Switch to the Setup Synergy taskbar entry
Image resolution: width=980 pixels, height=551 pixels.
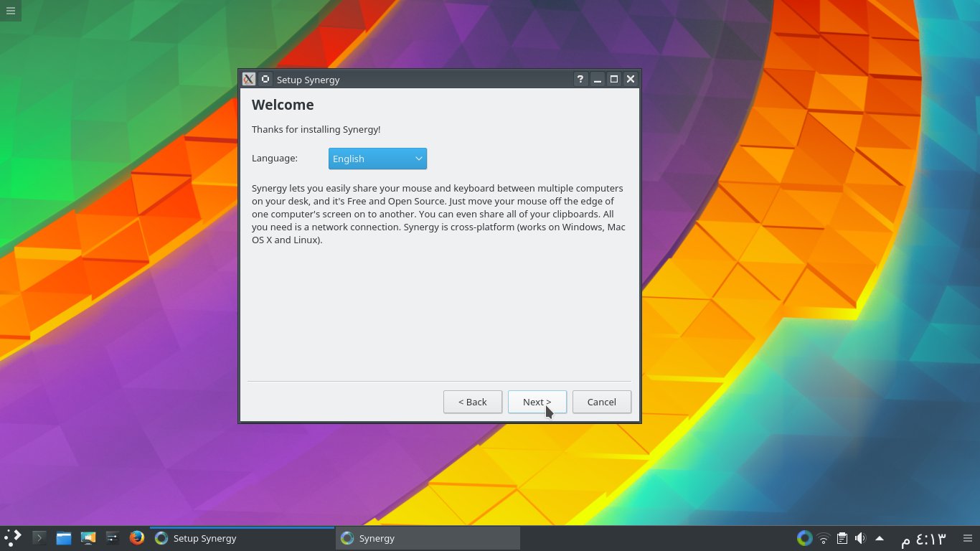pyautogui.click(x=242, y=538)
